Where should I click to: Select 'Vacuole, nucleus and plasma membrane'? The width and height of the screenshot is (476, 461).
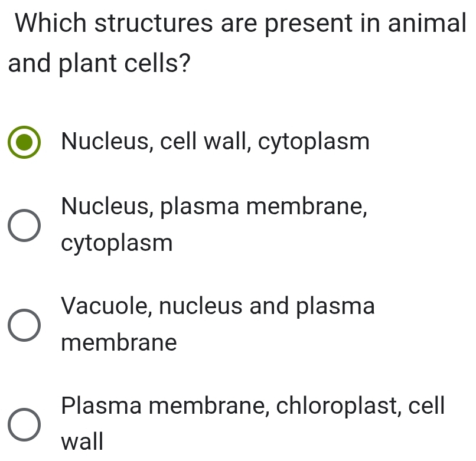coord(24,324)
